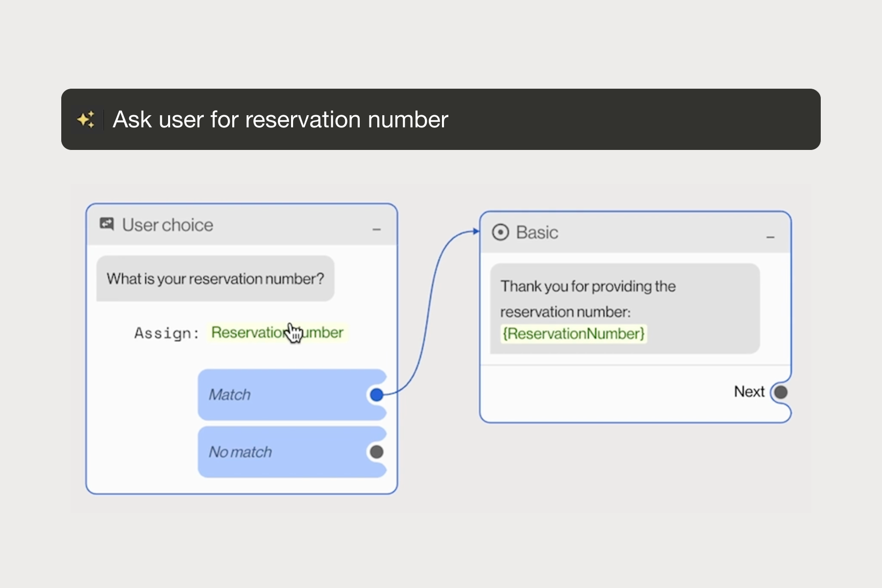Collapse the User choice node
Screen dimensions: 882x588
376,229
